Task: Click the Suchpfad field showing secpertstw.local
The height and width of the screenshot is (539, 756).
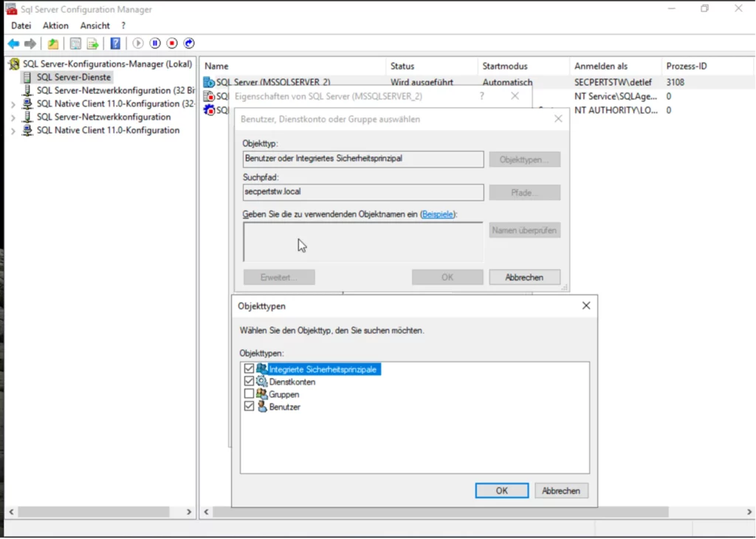Action: (363, 193)
